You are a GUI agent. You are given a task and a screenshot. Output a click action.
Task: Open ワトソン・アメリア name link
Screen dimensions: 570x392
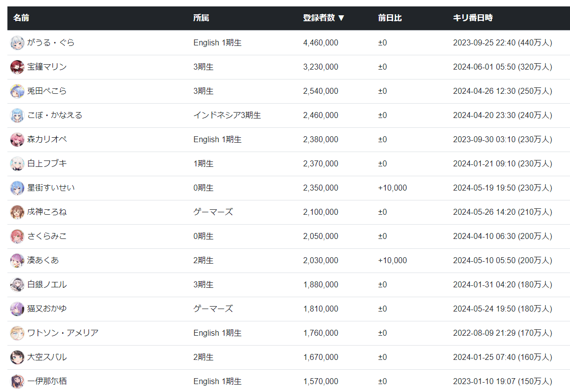[63, 333]
